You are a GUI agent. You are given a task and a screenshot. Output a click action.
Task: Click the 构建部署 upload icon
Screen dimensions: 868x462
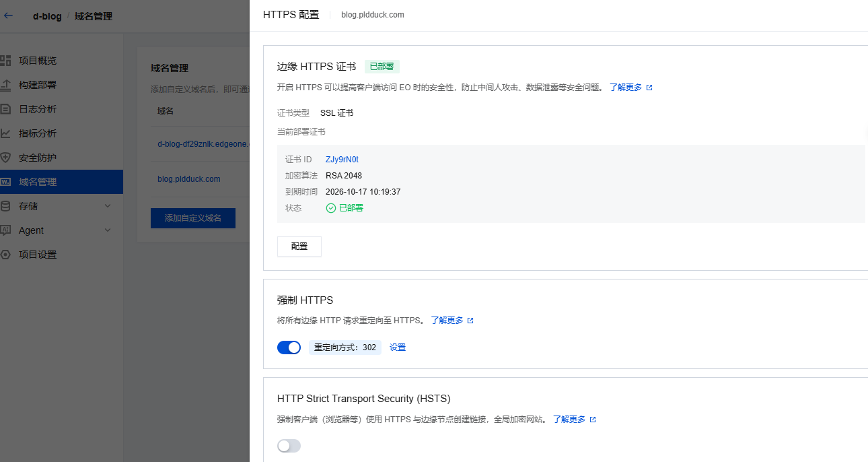5,85
